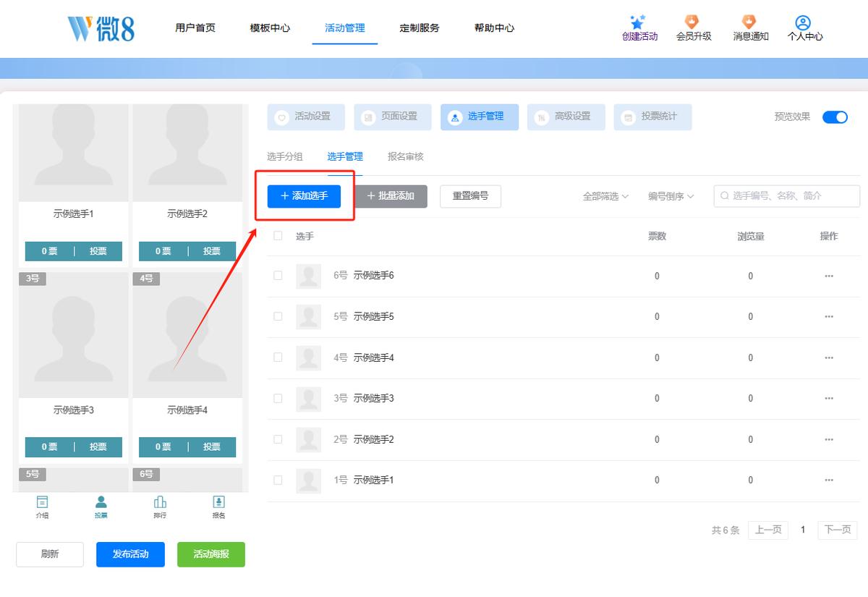868x597 pixels.
Task: Open the 报名审核 sub-tab
Action: (406, 156)
